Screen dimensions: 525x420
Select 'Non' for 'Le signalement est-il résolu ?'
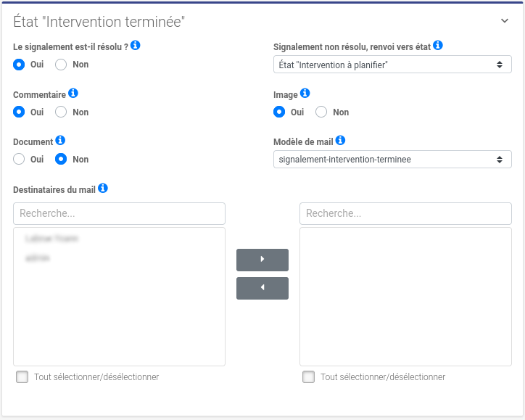(x=61, y=65)
